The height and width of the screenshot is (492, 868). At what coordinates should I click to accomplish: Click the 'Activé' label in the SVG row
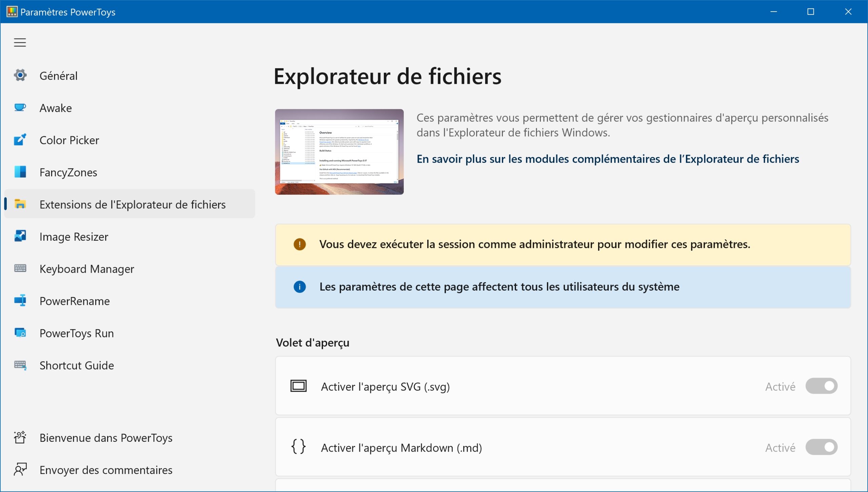[x=780, y=387]
